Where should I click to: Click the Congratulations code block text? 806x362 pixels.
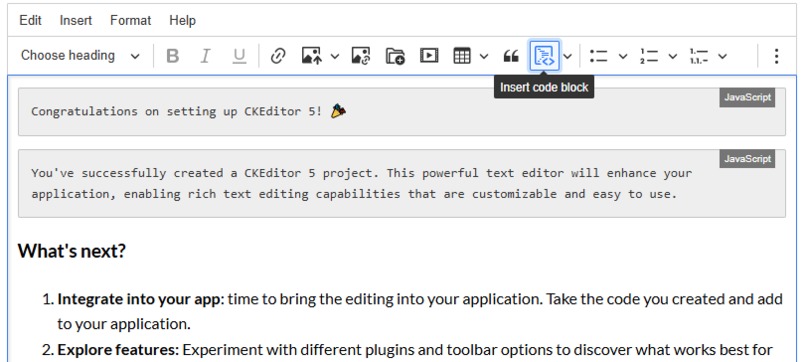[189, 111]
